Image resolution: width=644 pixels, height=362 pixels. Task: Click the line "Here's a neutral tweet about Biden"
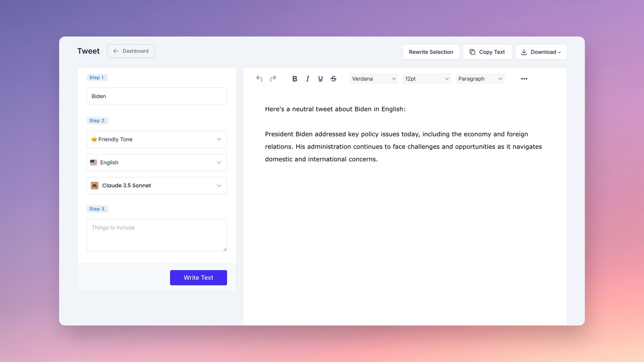[335, 109]
